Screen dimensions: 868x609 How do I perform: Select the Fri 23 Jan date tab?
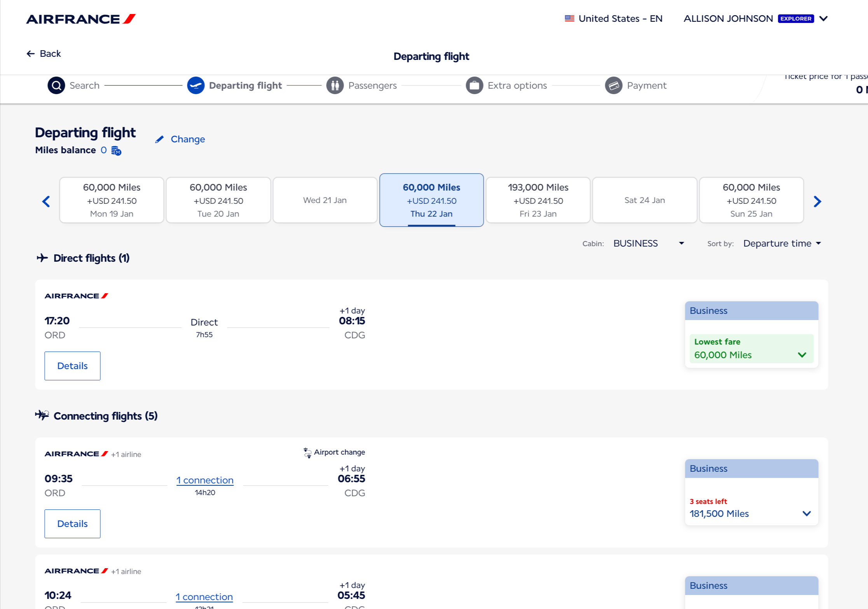(538, 200)
